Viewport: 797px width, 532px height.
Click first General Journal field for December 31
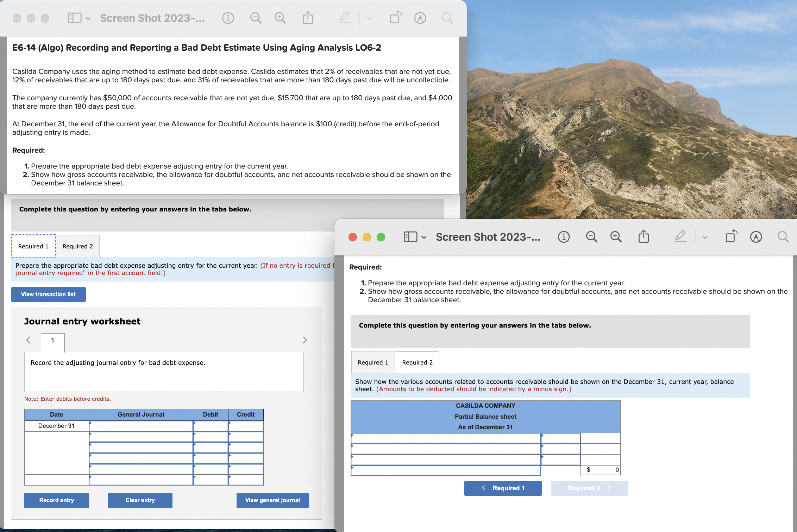click(x=141, y=426)
